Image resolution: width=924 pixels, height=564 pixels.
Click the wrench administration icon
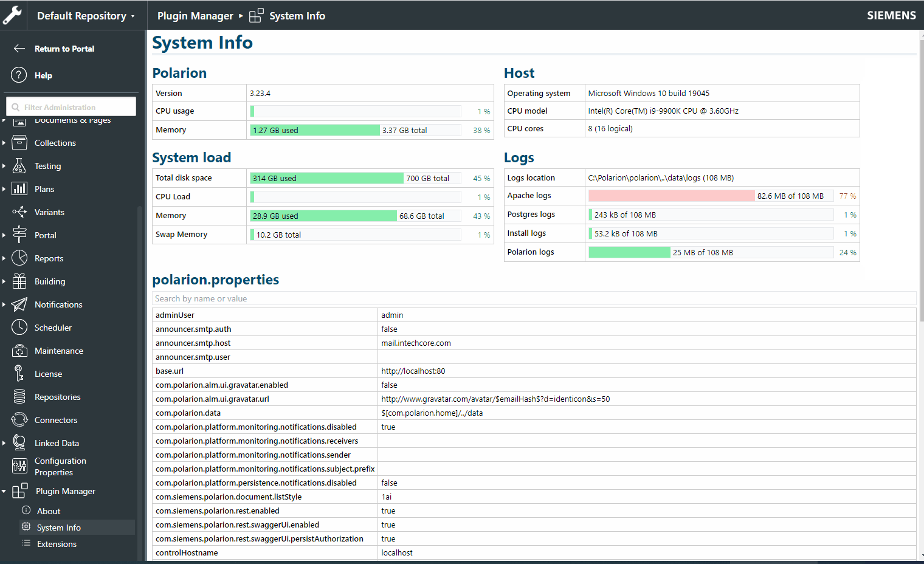point(12,15)
